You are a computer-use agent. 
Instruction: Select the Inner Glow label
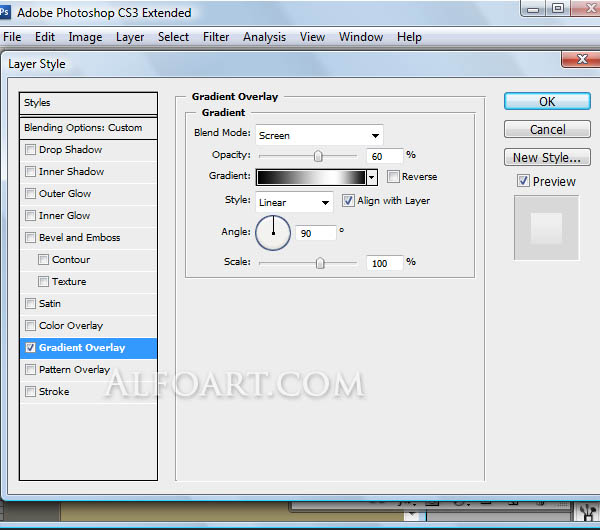(x=64, y=215)
